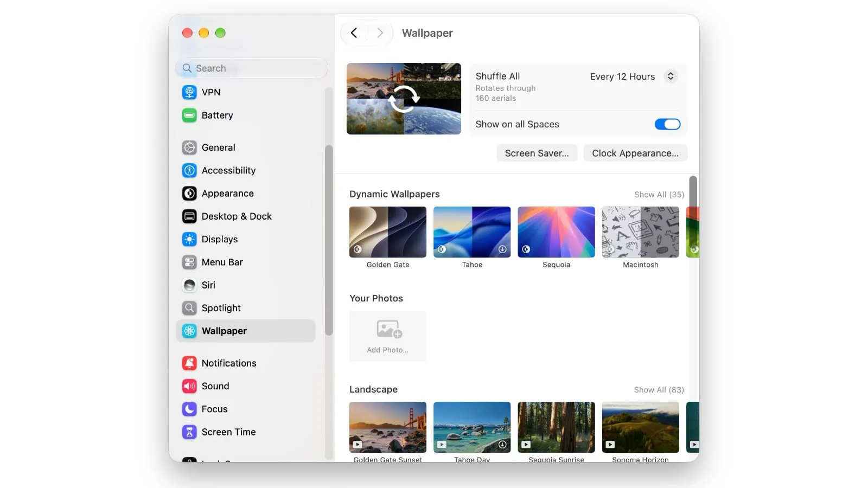Click the Menu Bar icon
The width and height of the screenshot is (868, 488).
click(x=189, y=262)
